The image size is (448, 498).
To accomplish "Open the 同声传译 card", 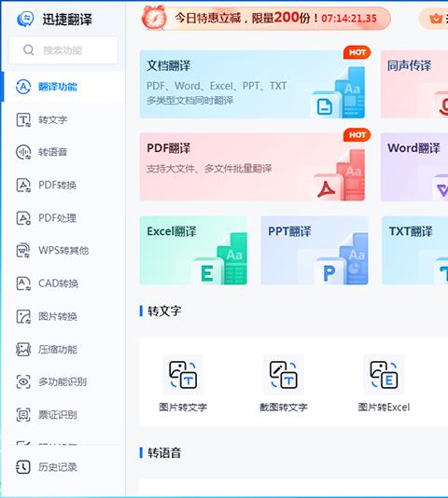I will tap(414, 84).
